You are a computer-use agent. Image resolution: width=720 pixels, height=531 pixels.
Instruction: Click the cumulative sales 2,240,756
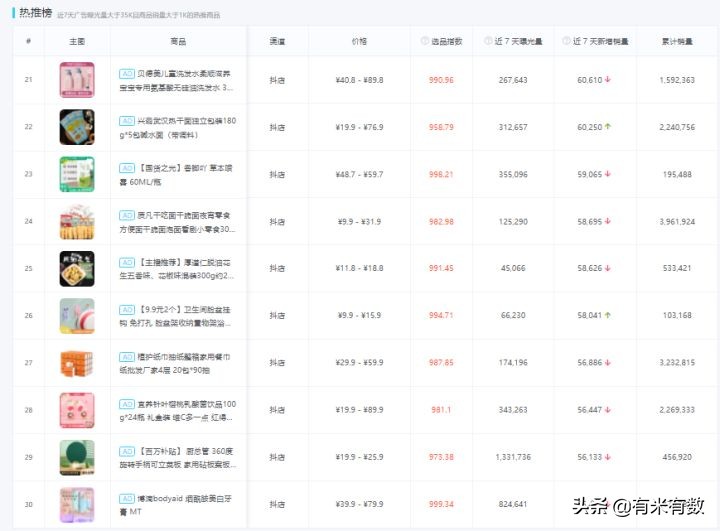point(677,127)
